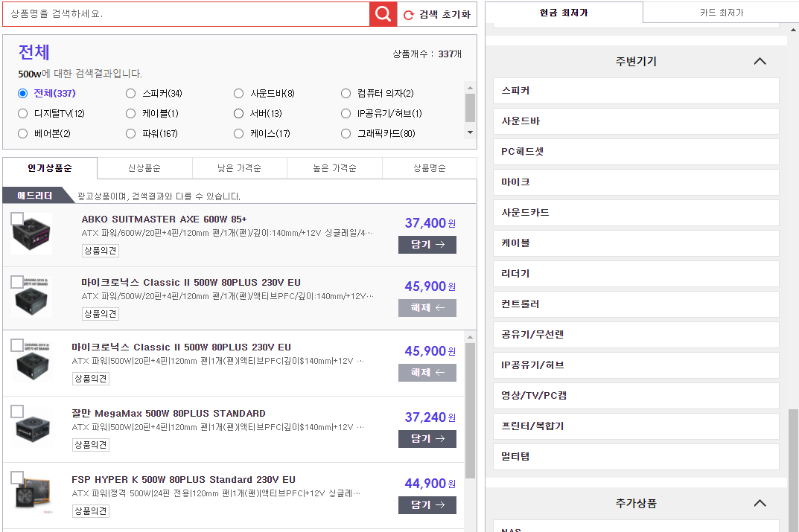Collapse the 주변기기 section chevron
The width and height of the screenshot is (799, 532).
tap(760, 61)
